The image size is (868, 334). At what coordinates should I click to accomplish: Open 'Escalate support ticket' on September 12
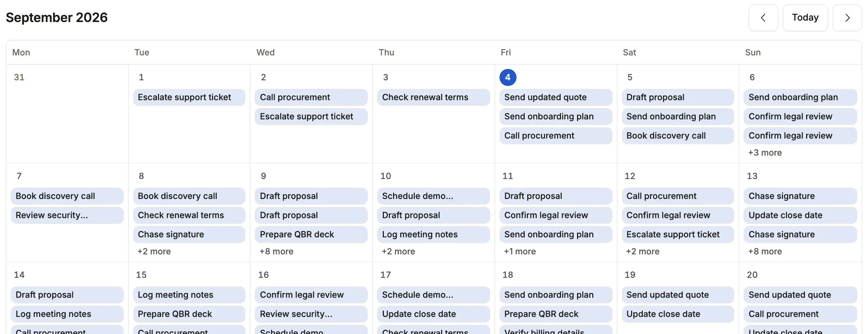(x=678, y=235)
